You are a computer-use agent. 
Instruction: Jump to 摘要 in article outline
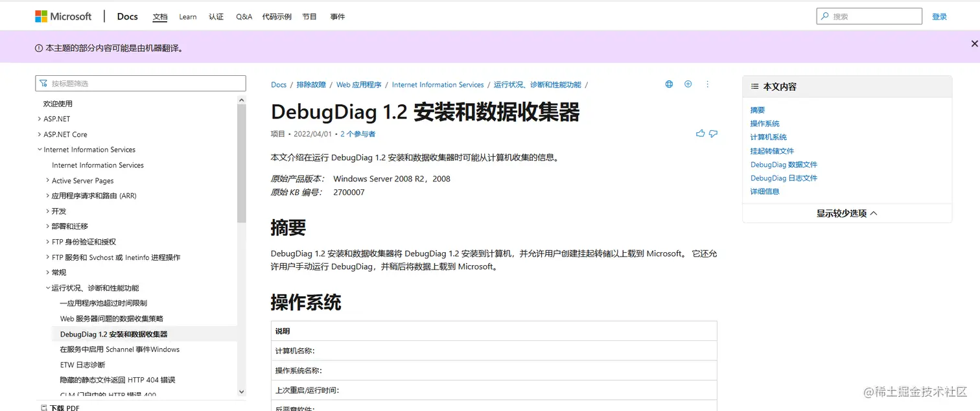click(x=758, y=110)
